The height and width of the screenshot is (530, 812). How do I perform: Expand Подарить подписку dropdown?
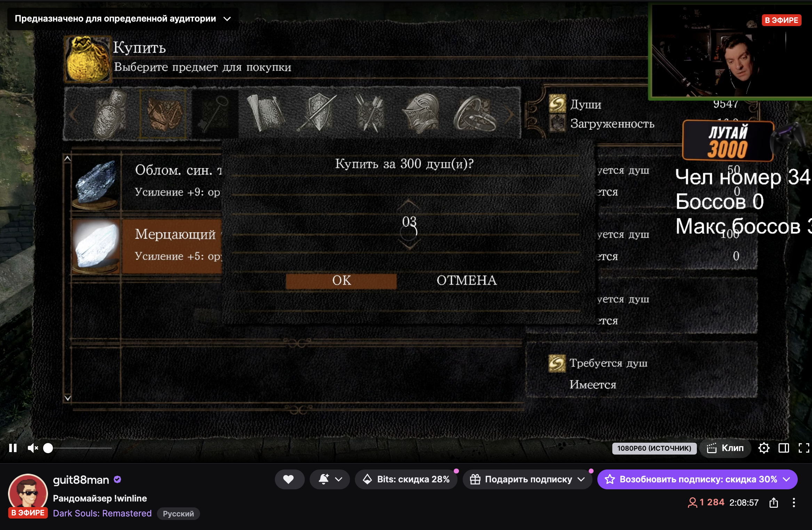527,479
